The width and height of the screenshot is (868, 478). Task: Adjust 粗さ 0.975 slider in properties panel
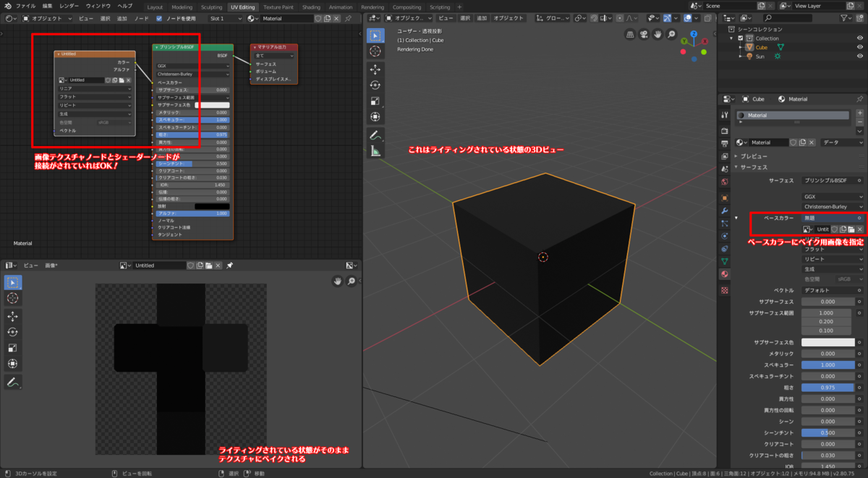(828, 387)
